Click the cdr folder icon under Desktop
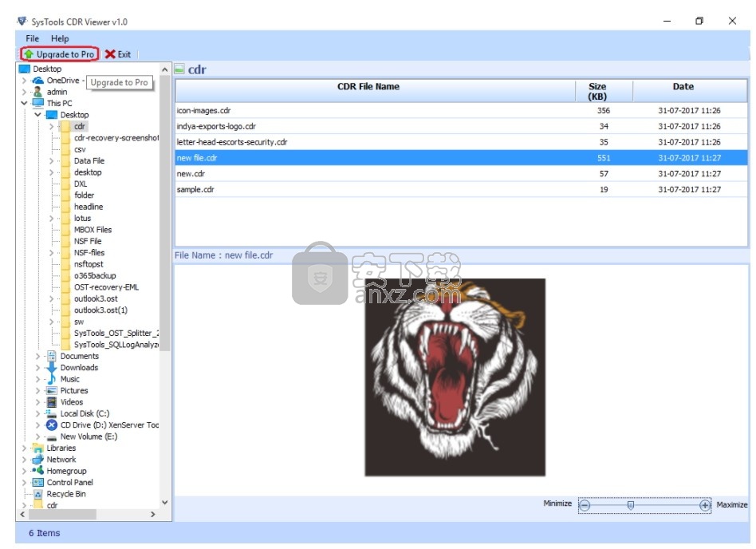756x549 pixels. [x=65, y=126]
